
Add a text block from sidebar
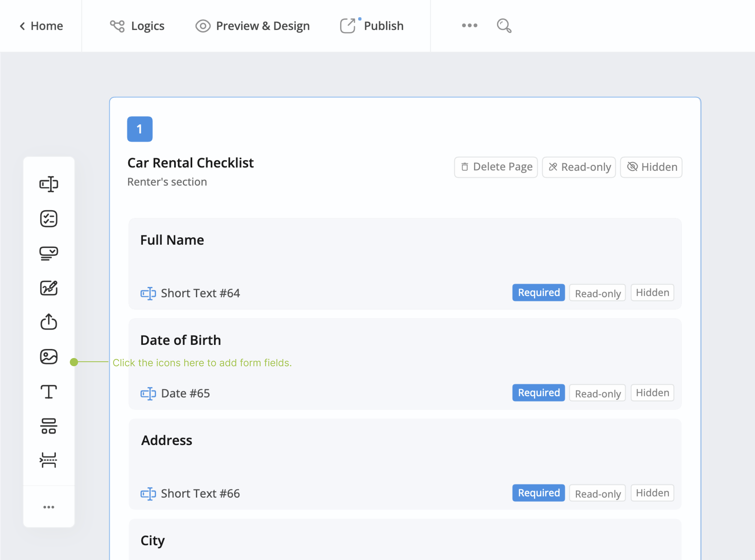click(x=48, y=391)
